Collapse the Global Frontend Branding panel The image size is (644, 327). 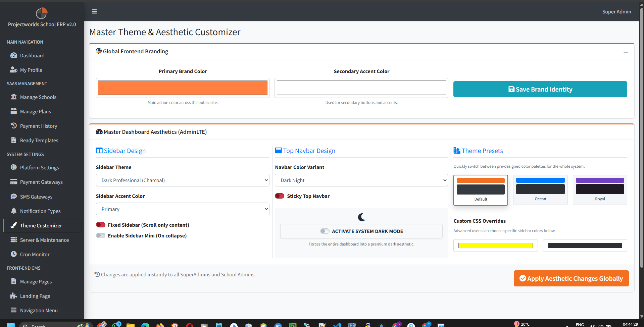pos(626,52)
